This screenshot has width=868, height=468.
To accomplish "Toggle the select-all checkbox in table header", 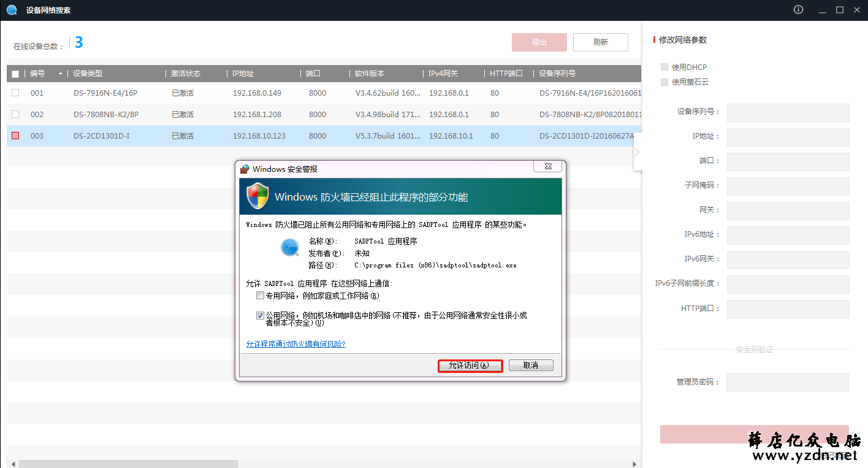I will 15,74.
